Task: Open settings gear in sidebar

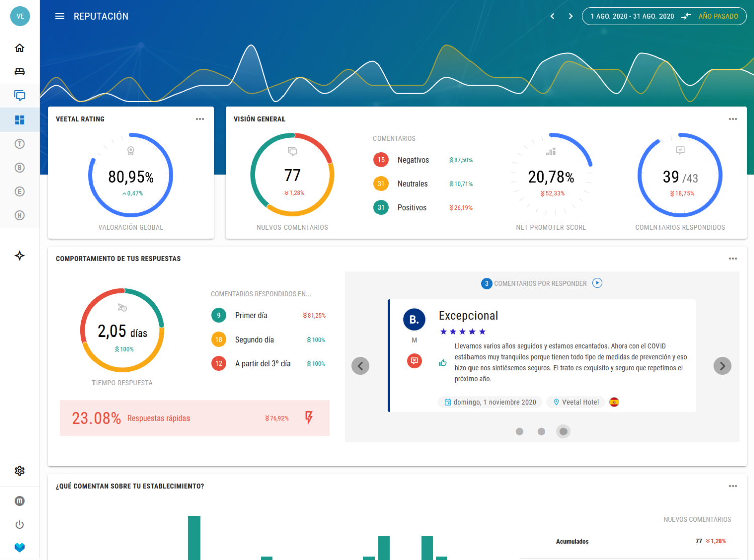Action: coord(20,471)
